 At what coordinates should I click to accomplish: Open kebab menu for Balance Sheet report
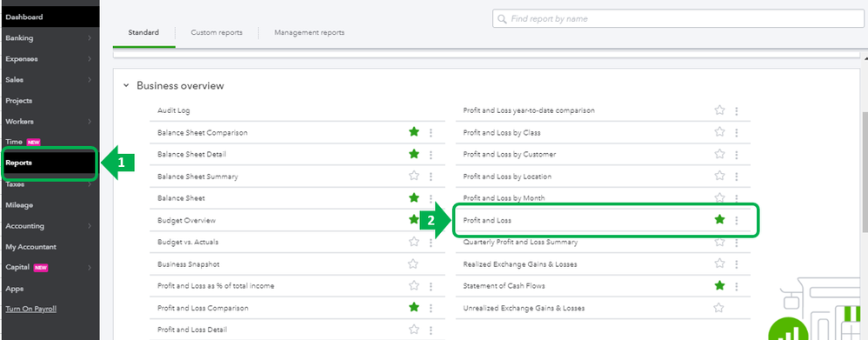[x=431, y=198]
